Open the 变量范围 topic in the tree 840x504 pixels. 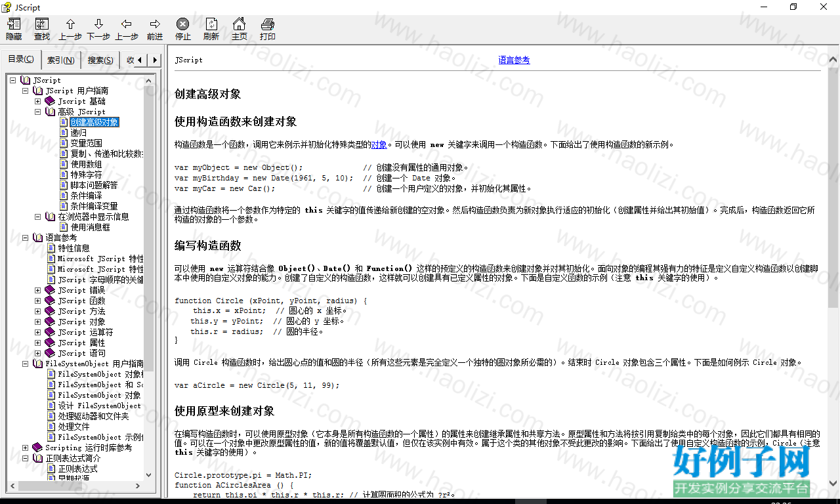pos(86,143)
